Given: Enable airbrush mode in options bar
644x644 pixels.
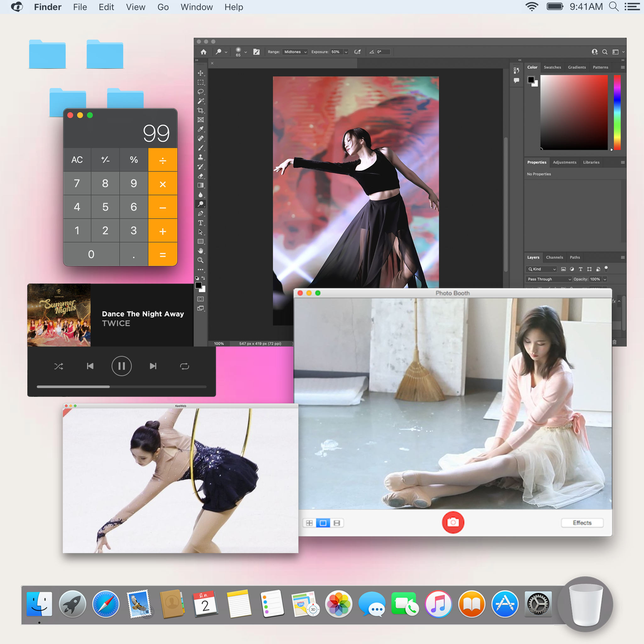Looking at the screenshot, I should click(x=357, y=52).
